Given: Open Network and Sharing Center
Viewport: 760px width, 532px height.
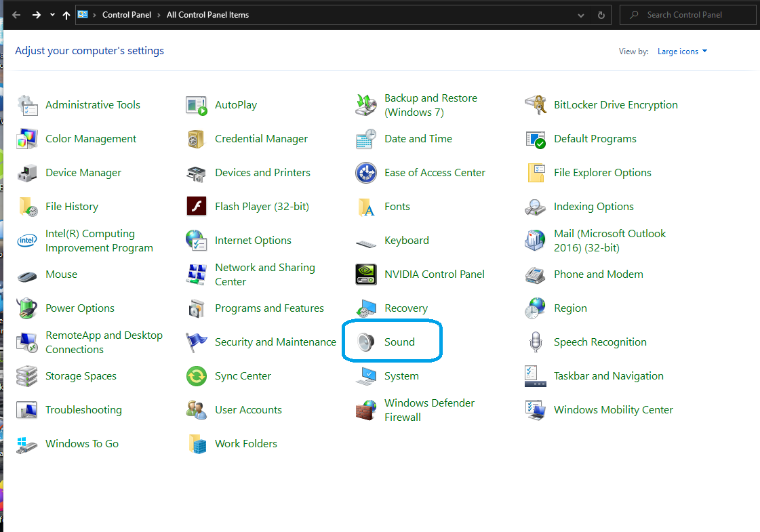Looking at the screenshot, I should [x=264, y=274].
